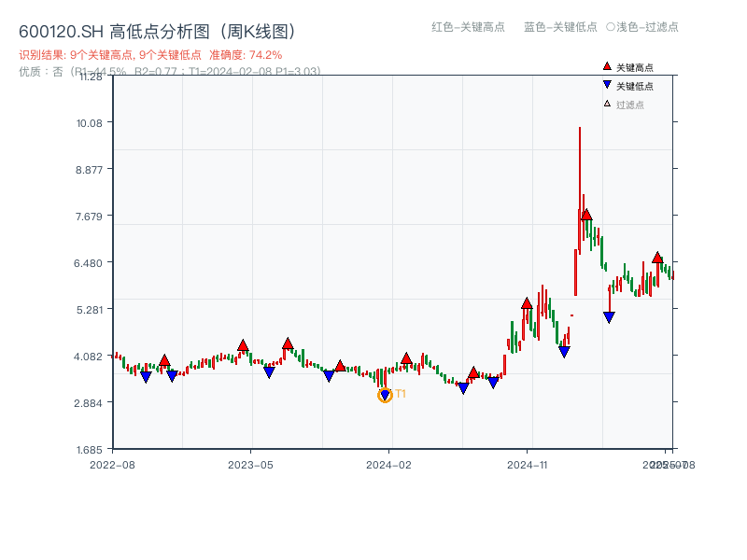This screenshot has width=747, height=560.
Task: Click the orange T1 label
Action: (x=401, y=394)
